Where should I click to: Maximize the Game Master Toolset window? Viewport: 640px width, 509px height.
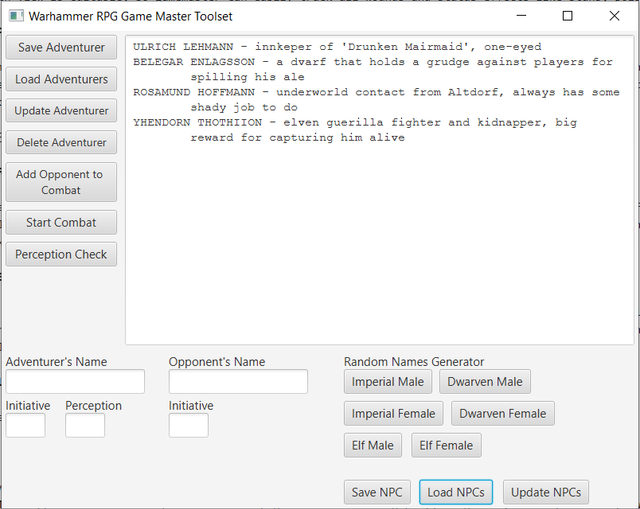567,16
